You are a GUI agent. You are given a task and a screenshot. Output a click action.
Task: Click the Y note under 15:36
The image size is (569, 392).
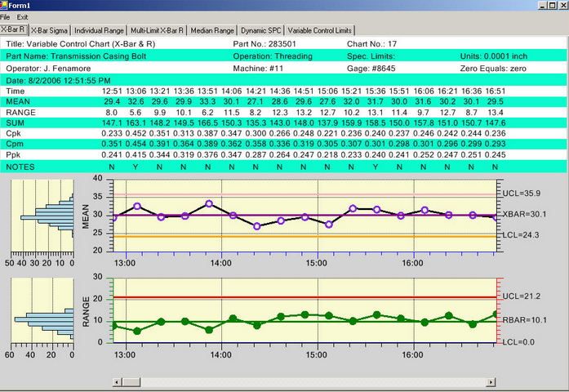[x=376, y=167]
